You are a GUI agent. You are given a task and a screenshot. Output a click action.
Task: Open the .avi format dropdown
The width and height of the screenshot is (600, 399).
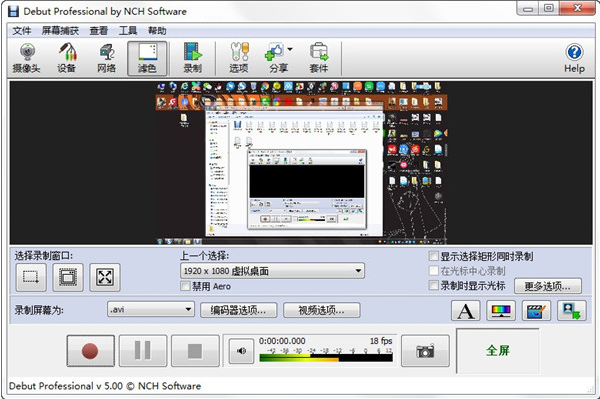[151, 309]
